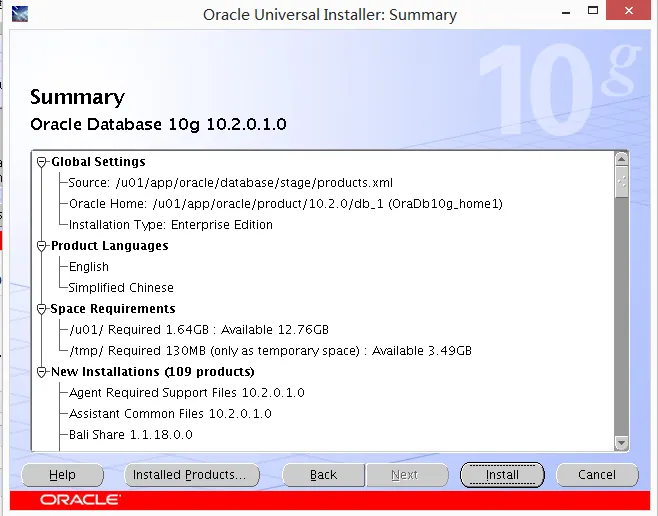The image size is (658, 516).
Task: Collapse the New Installations tree node
Action: (x=41, y=372)
